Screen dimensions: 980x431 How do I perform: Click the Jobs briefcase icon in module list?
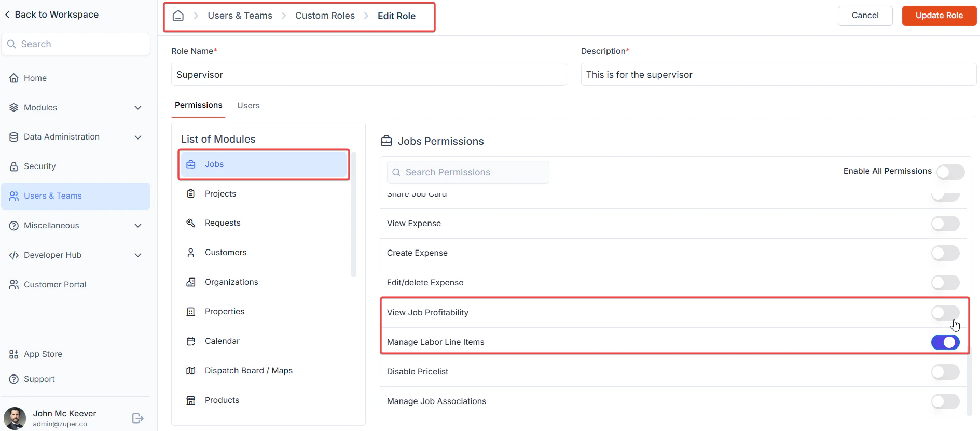pyautogui.click(x=191, y=164)
